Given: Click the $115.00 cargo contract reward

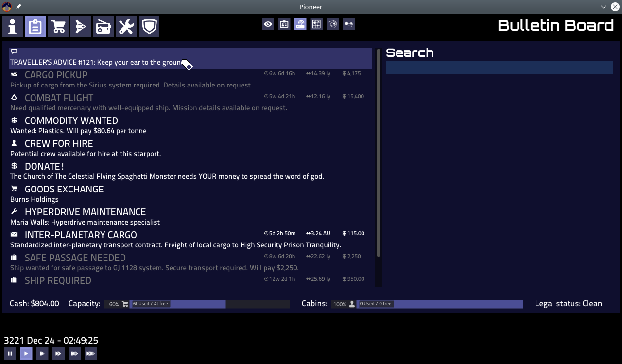Looking at the screenshot, I should click(353, 233).
